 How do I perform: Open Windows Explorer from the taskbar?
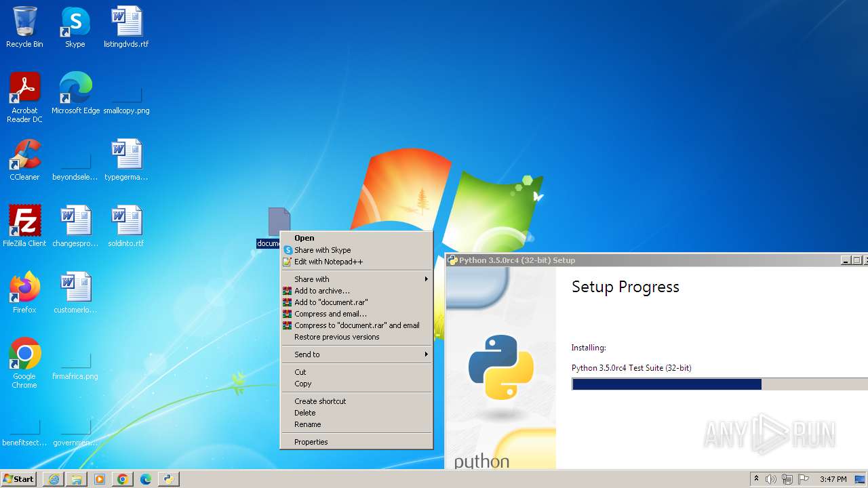(x=77, y=479)
